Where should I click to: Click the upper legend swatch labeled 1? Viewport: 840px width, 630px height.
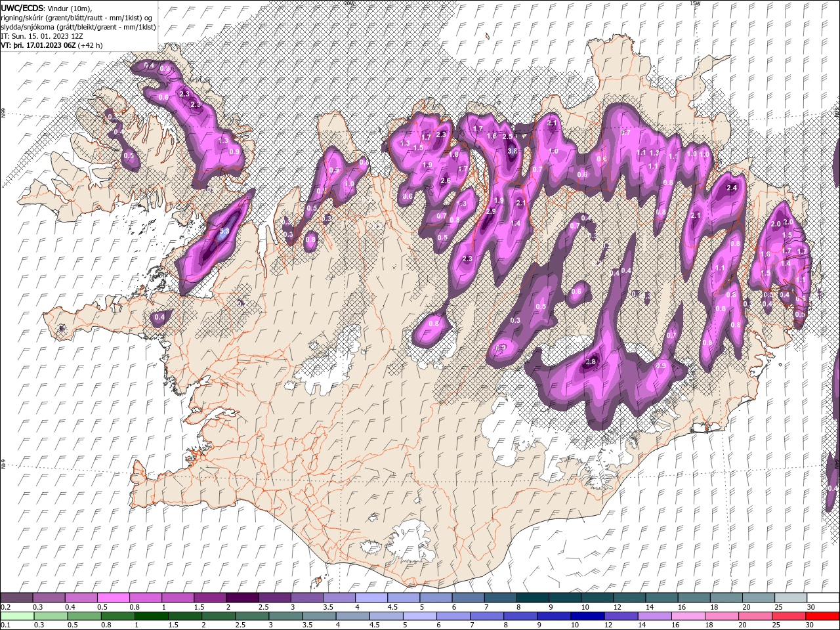(178, 598)
